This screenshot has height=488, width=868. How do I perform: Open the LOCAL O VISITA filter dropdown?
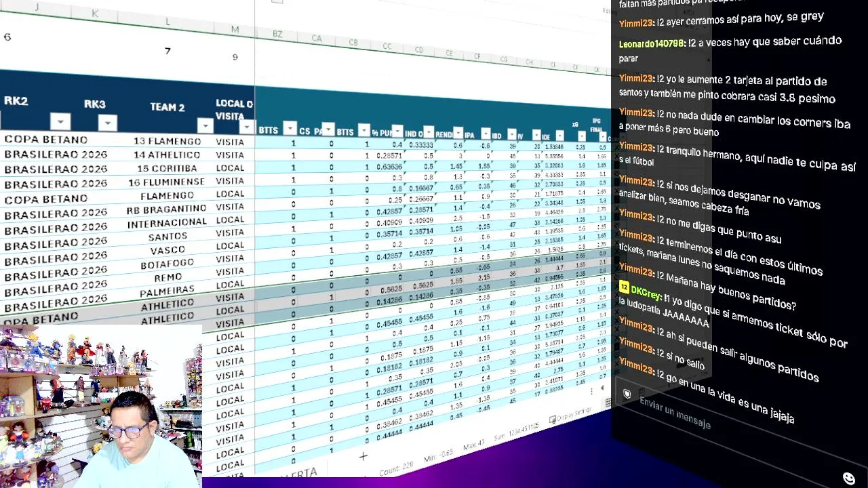click(247, 127)
